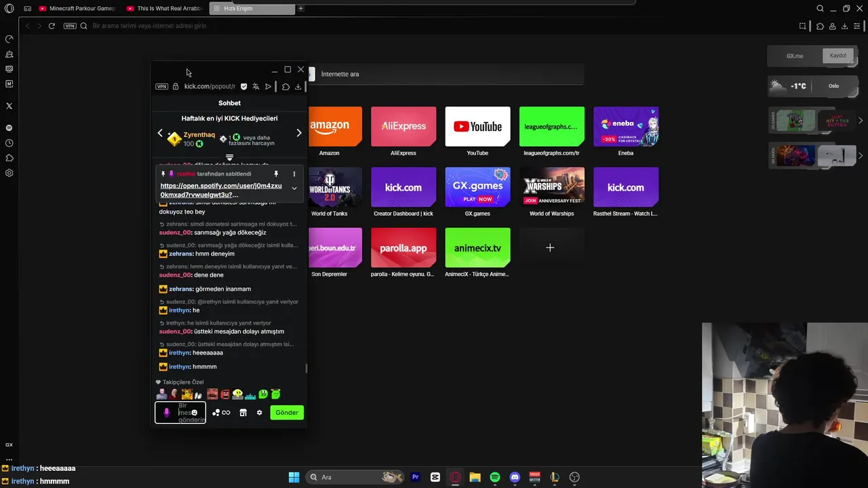This screenshot has height=488, width=868.
Task: Show previous top gifter arrow
Action: pos(160,133)
